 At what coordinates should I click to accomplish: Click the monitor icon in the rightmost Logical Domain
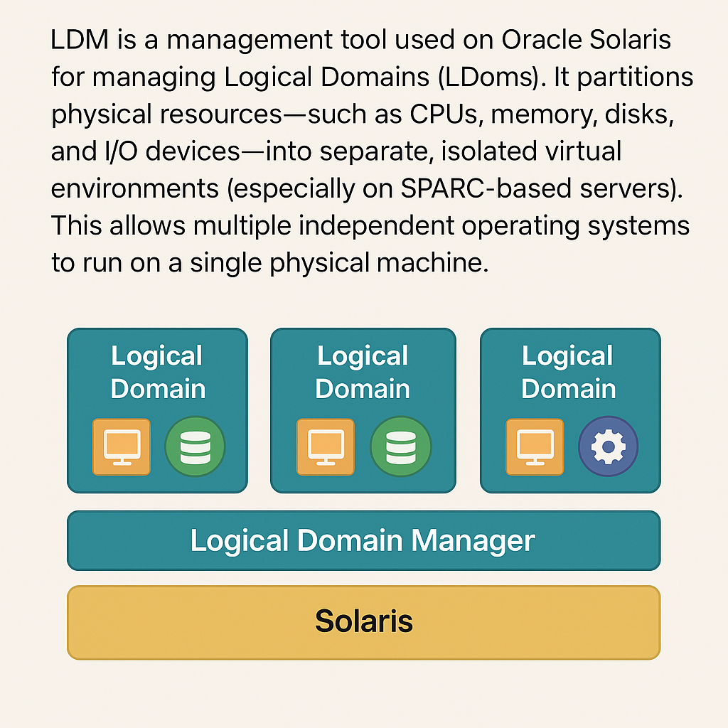click(534, 446)
